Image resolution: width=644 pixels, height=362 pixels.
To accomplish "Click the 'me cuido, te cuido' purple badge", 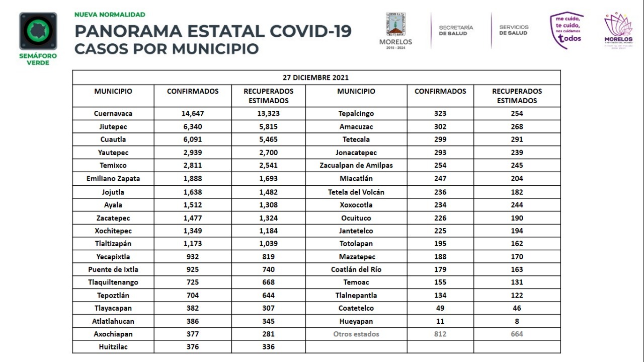I will pos(567,31).
